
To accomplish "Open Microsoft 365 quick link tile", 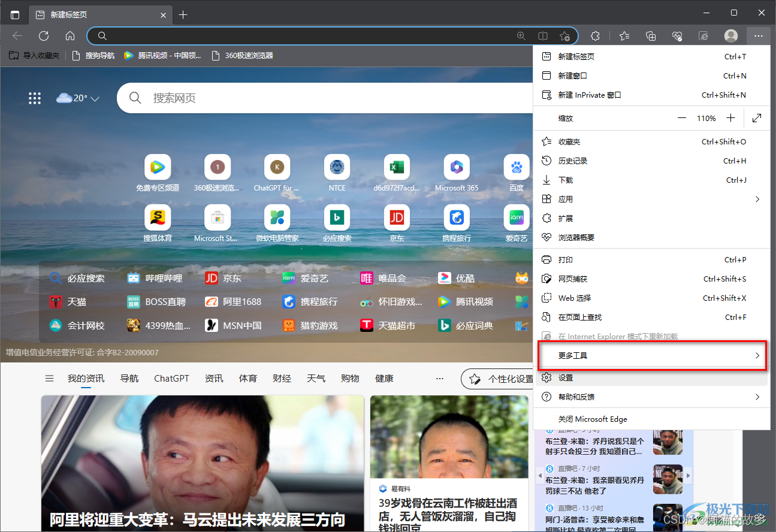I will (x=457, y=173).
